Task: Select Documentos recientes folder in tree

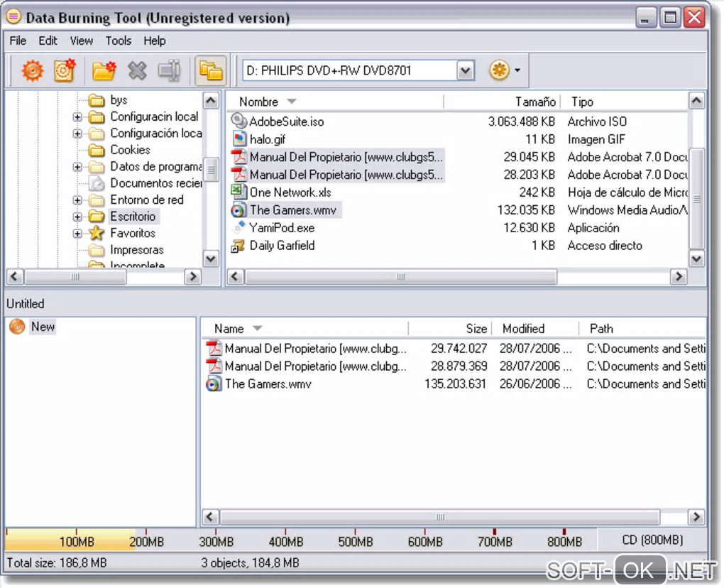Action: [x=155, y=183]
